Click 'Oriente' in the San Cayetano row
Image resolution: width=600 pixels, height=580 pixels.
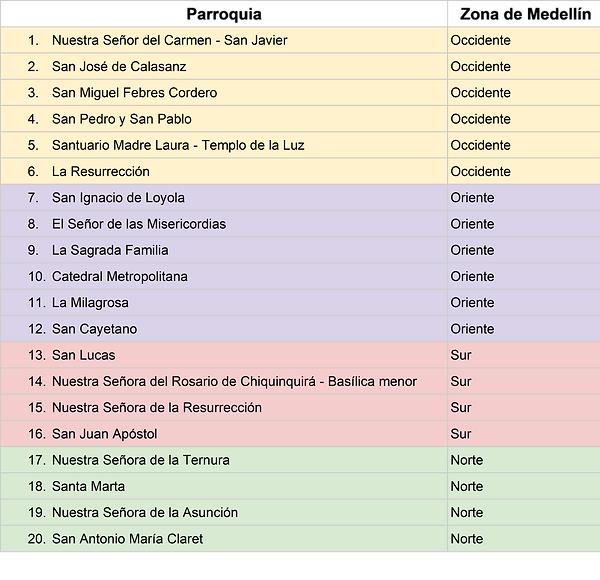click(x=473, y=329)
